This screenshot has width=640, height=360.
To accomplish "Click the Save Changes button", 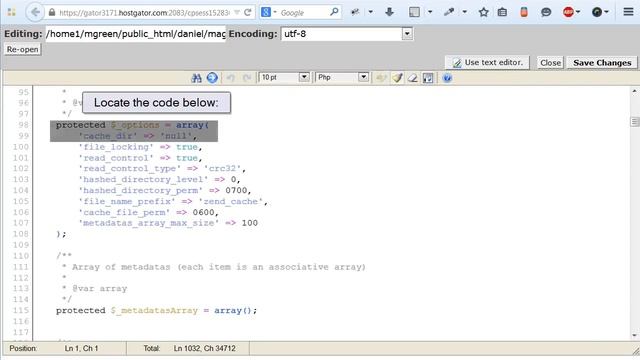I will (x=602, y=62).
